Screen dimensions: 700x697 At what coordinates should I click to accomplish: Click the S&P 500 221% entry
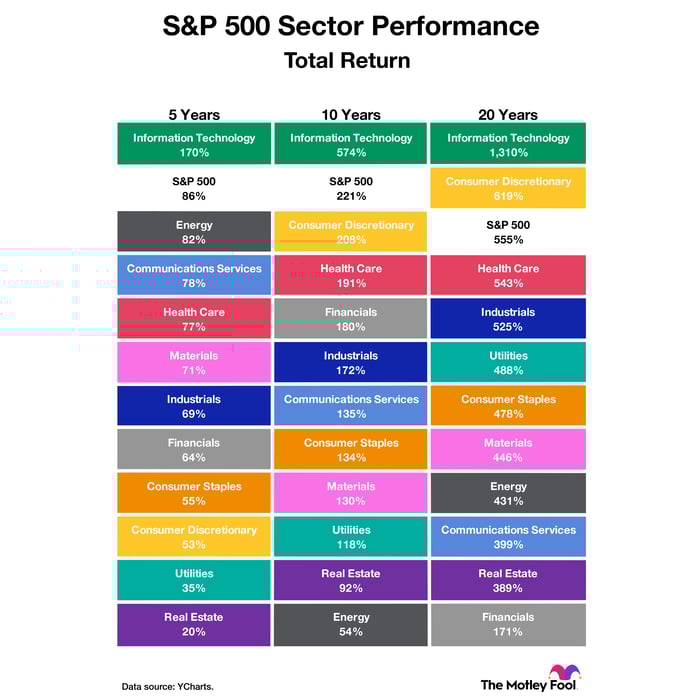[350, 189]
